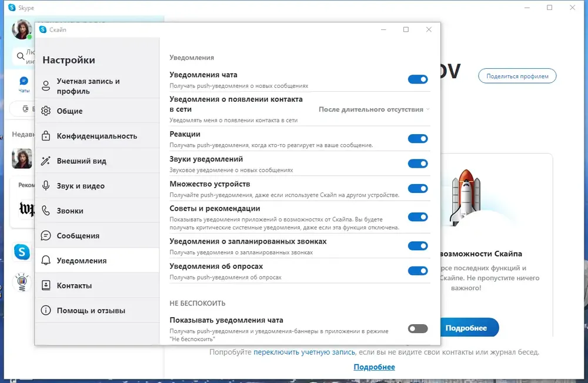Click the 'Настройки' heading
This screenshot has height=383, width=588.
[x=69, y=60]
